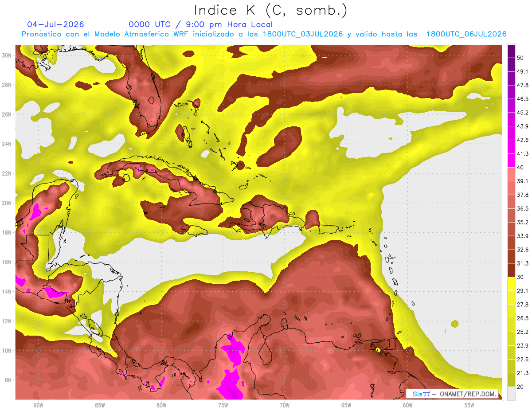Click the '49.1' colorbar label
This screenshot has height=411, width=532.
pos(523,71)
